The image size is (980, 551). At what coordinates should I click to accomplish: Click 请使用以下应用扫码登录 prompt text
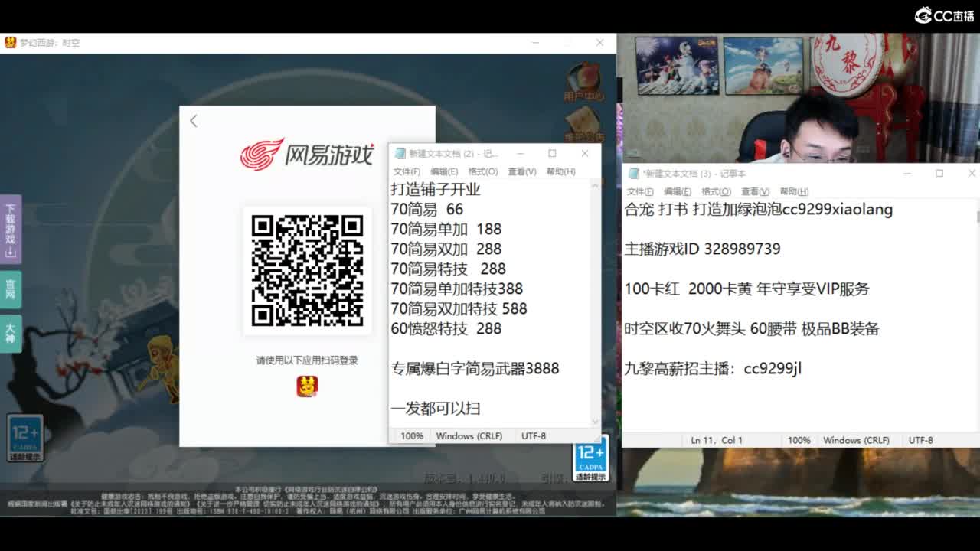(307, 360)
